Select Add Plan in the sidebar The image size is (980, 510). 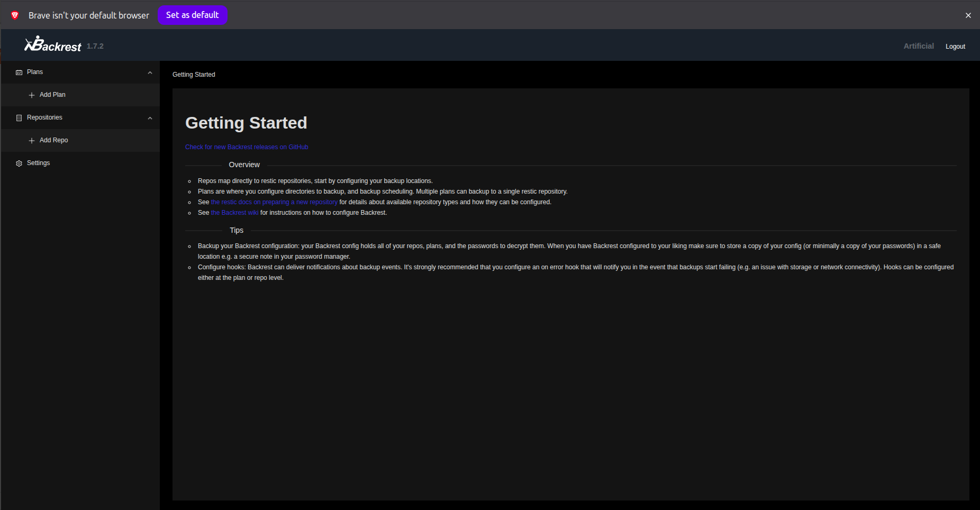(x=80, y=95)
